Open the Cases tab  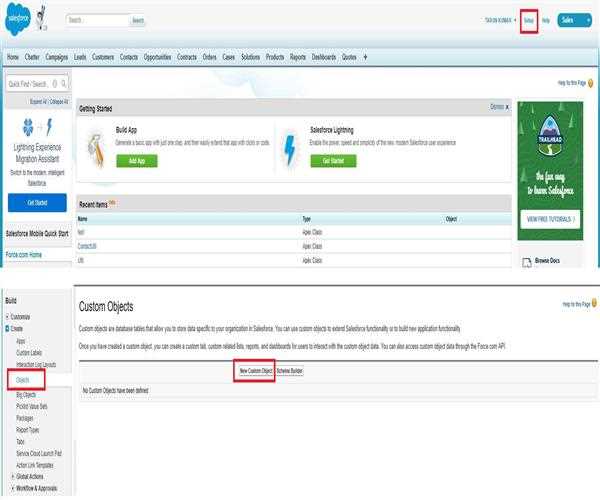(x=228, y=57)
